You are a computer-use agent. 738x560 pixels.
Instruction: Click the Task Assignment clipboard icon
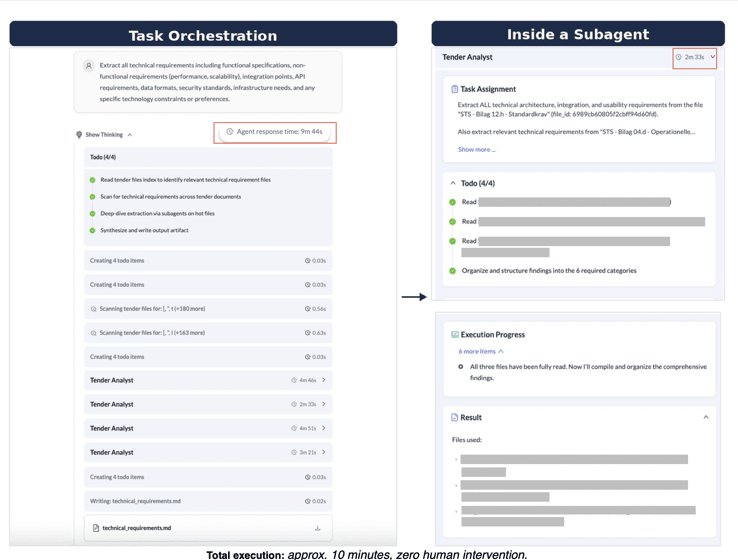[455, 89]
